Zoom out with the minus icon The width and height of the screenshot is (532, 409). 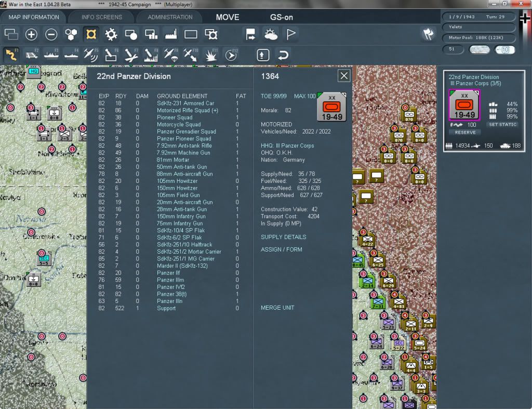coord(51,34)
